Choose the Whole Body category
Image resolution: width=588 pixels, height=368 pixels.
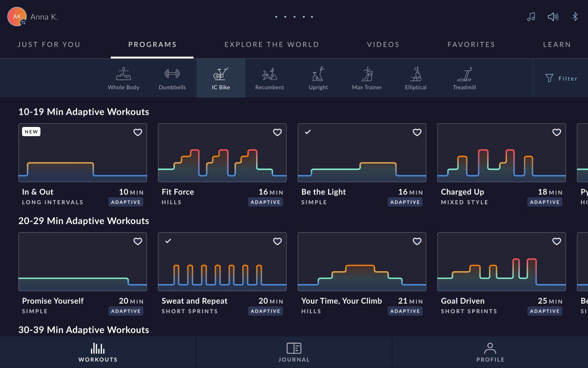(123, 78)
